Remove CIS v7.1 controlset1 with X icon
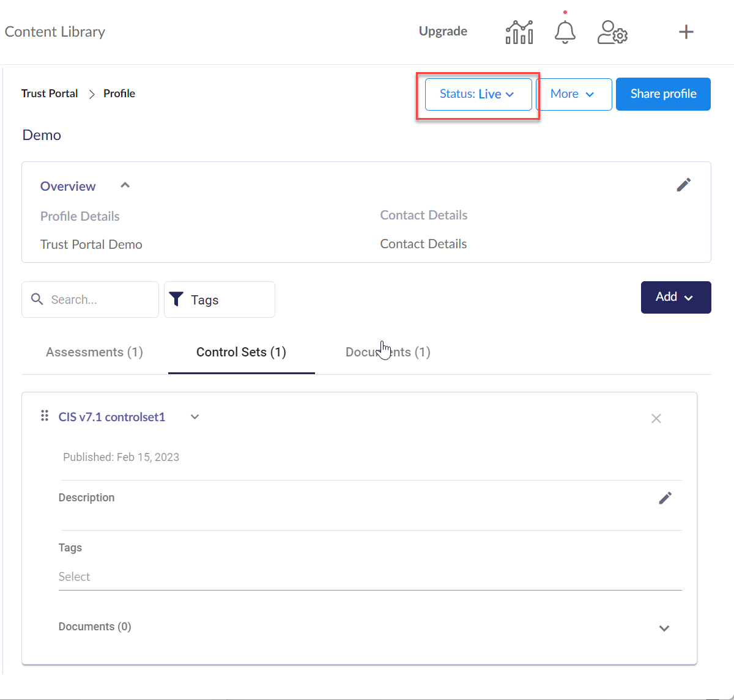734x700 pixels. (656, 419)
